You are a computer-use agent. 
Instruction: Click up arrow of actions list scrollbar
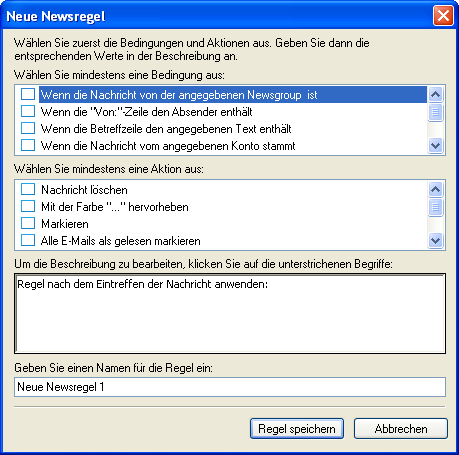[435, 190]
